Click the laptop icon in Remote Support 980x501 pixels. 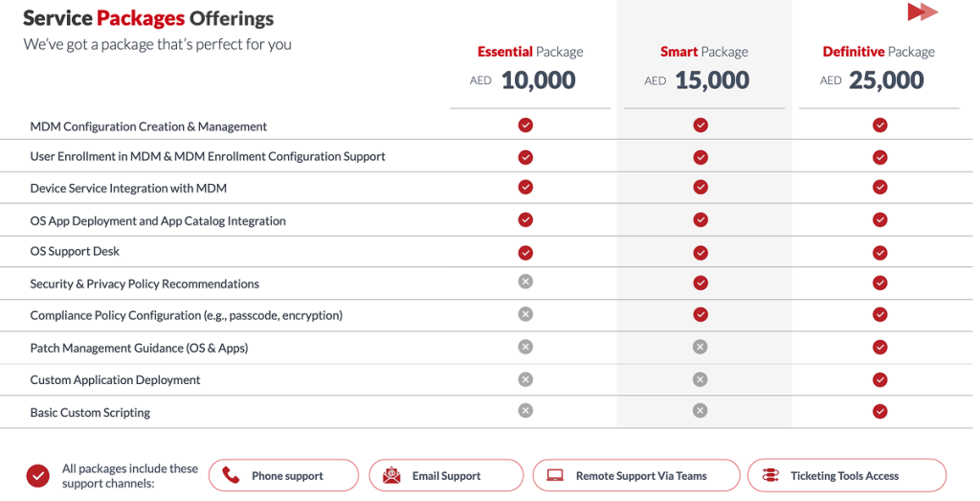(555, 475)
